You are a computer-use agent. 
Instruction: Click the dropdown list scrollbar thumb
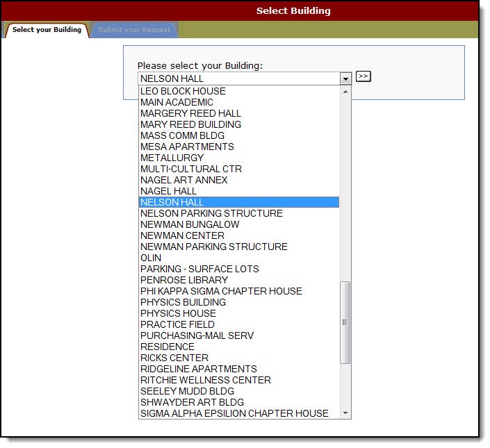345,322
